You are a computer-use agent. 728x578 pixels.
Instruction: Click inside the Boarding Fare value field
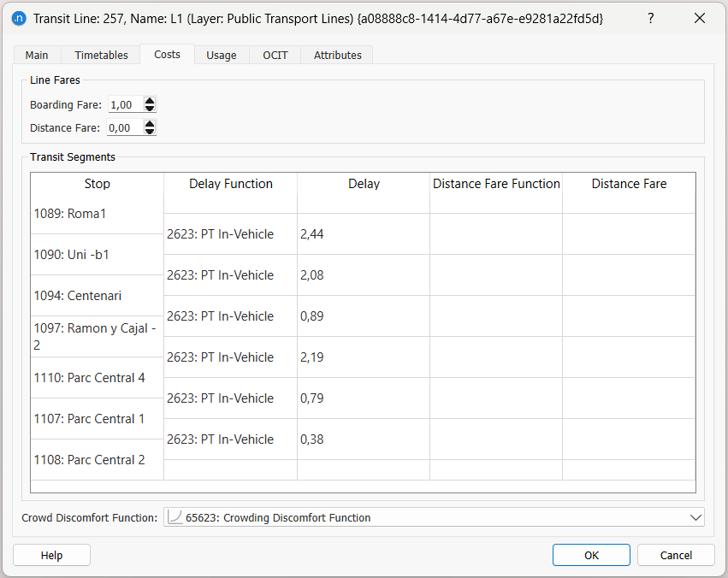pos(124,103)
